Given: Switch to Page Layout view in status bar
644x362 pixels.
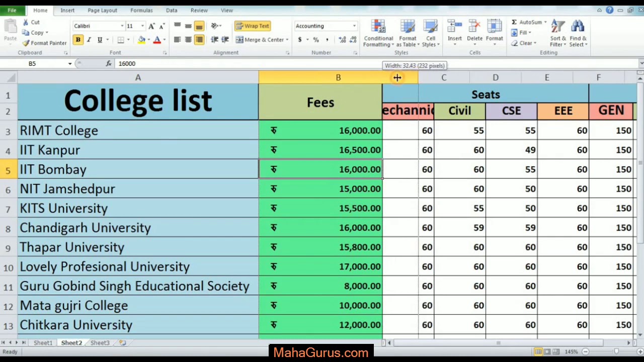Looking at the screenshot, I should [547, 352].
